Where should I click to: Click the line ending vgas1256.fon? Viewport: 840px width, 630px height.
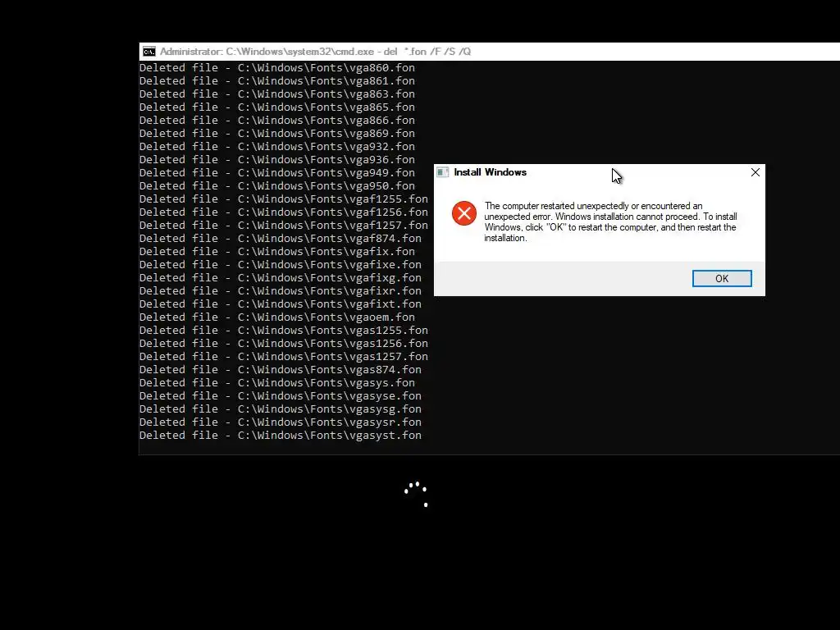coord(283,344)
